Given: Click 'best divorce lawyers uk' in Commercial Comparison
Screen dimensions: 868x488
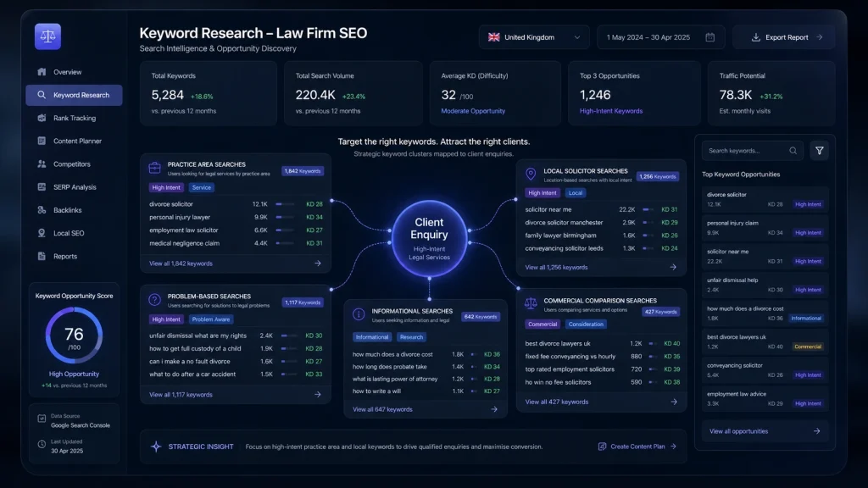Looking at the screenshot, I should pyautogui.click(x=558, y=344).
